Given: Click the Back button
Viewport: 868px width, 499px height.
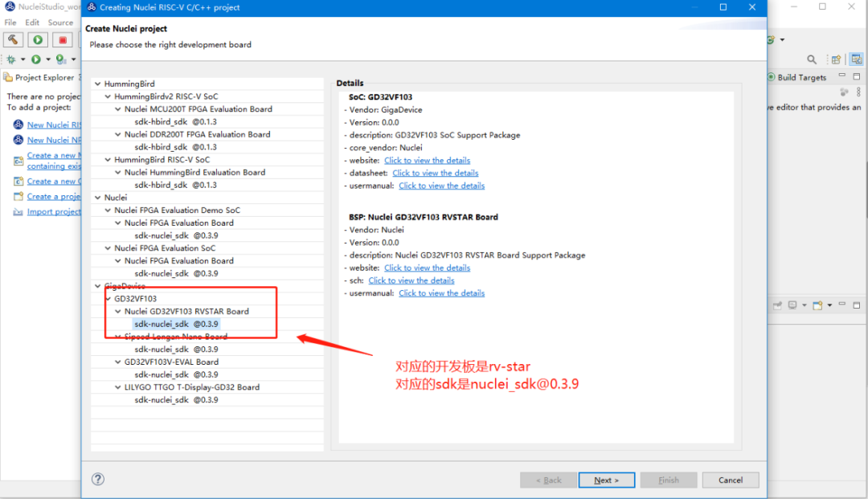Looking at the screenshot, I should (548, 481).
